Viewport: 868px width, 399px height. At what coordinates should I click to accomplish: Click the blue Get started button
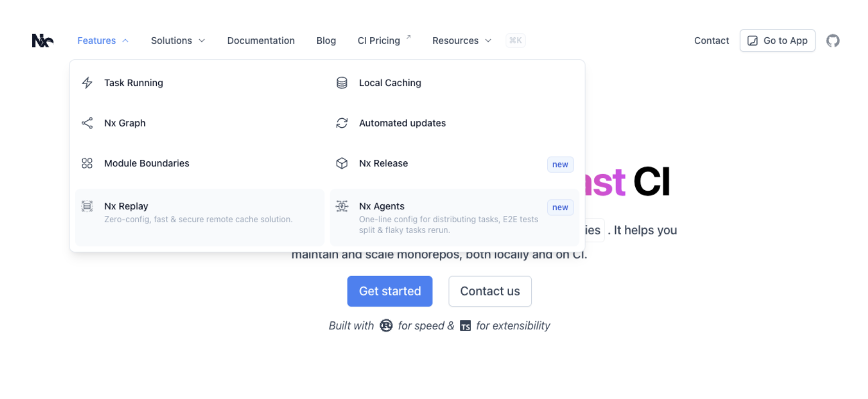390,291
